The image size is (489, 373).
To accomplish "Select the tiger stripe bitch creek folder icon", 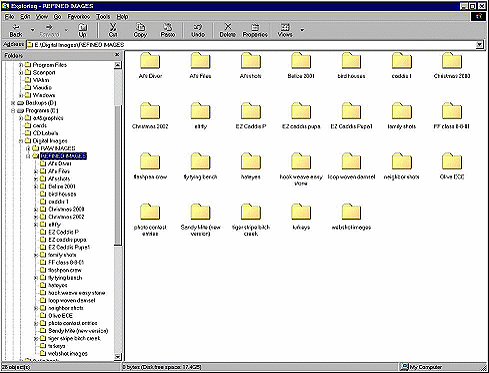I will (251, 212).
